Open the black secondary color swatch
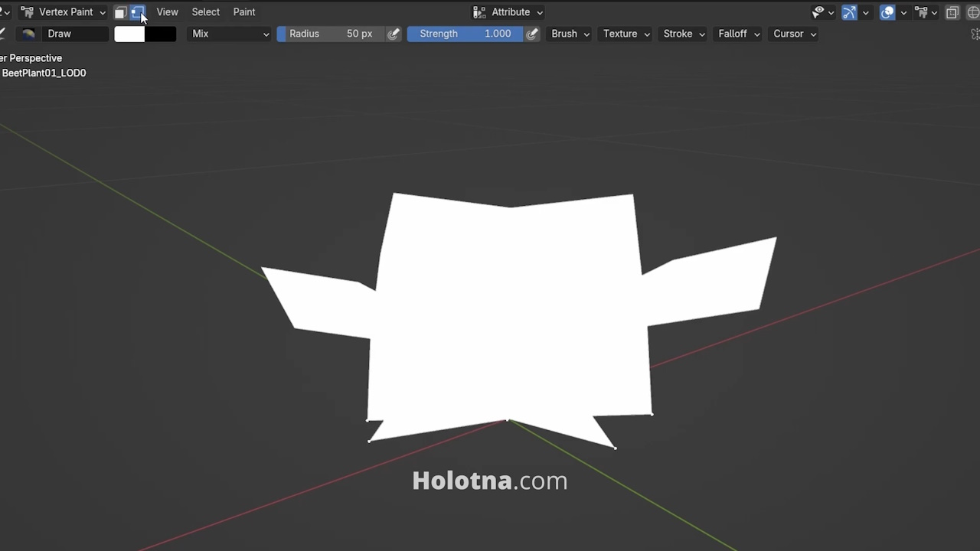980x551 pixels. coord(161,34)
